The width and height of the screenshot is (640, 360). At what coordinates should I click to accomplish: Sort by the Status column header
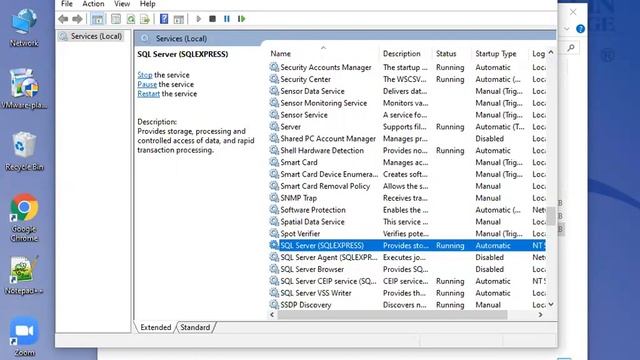tap(446, 53)
